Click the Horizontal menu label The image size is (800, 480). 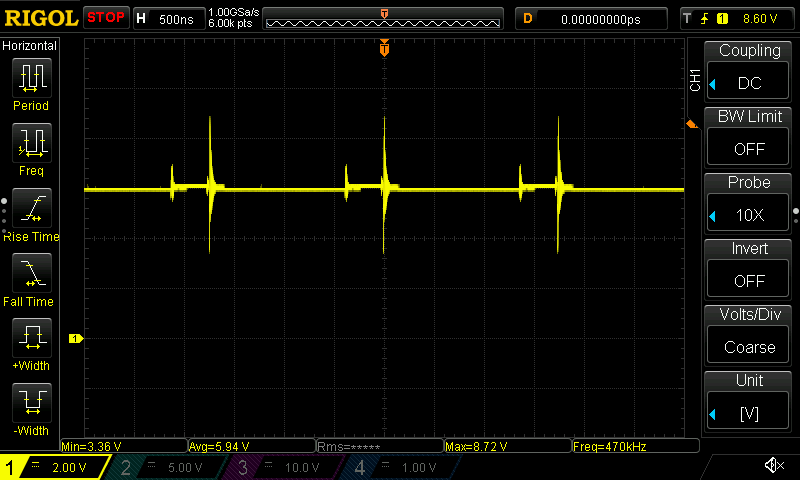29,46
